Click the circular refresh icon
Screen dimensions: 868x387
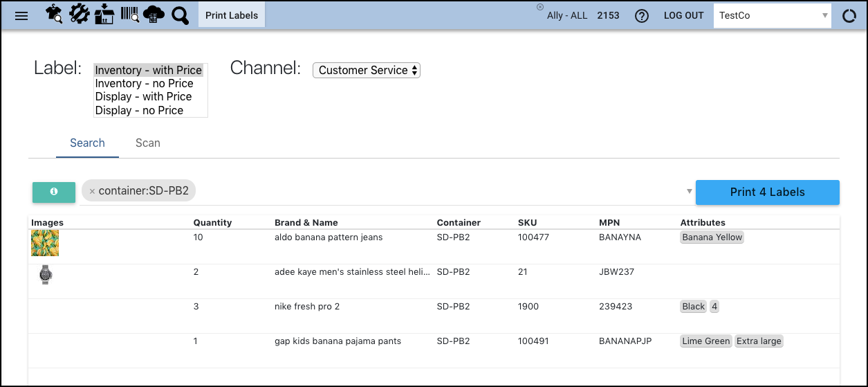849,16
